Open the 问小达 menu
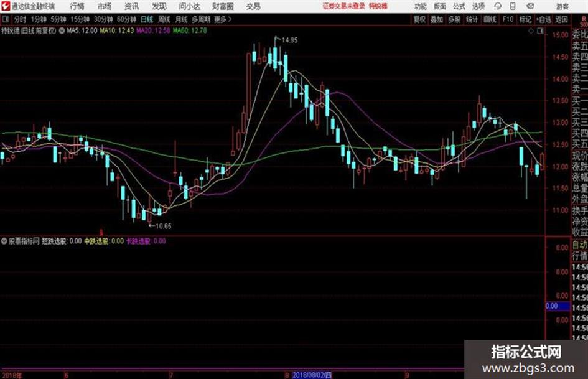 click(x=189, y=6)
